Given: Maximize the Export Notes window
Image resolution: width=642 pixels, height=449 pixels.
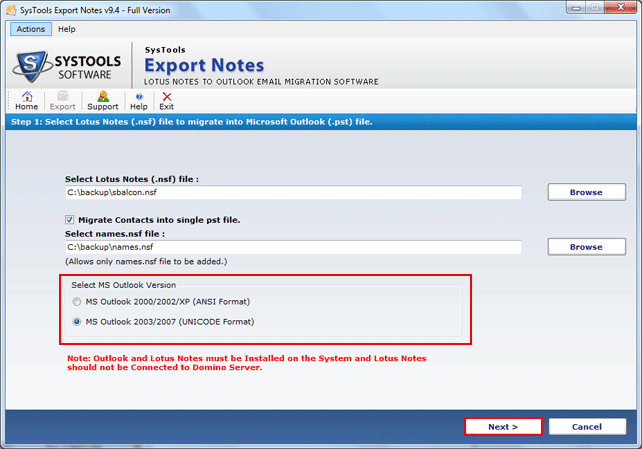Looking at the screenshot, I should (x=595, y=8).
